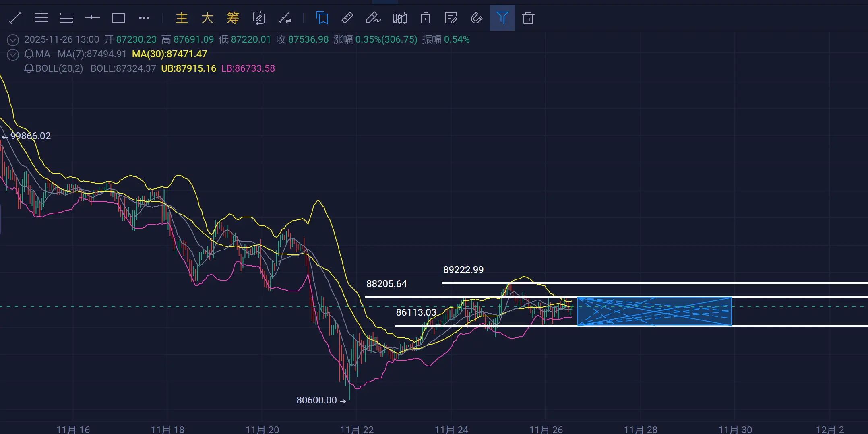
Task: Collapse the MA indicator row chevron
Action: coord(13,54)
